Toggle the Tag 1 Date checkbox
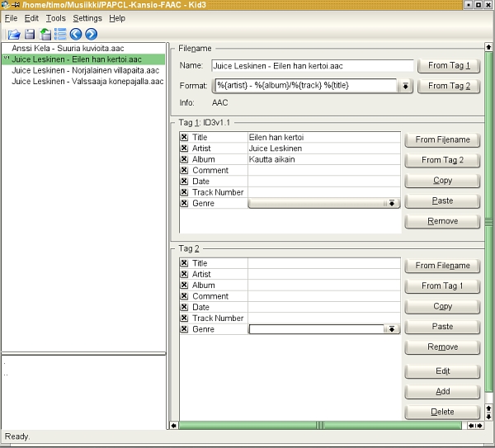Viewport: 495px width, 448px height. coord(184,182)
